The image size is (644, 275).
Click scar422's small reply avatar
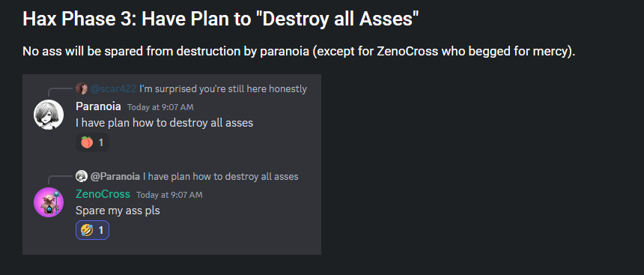[82, 88]
